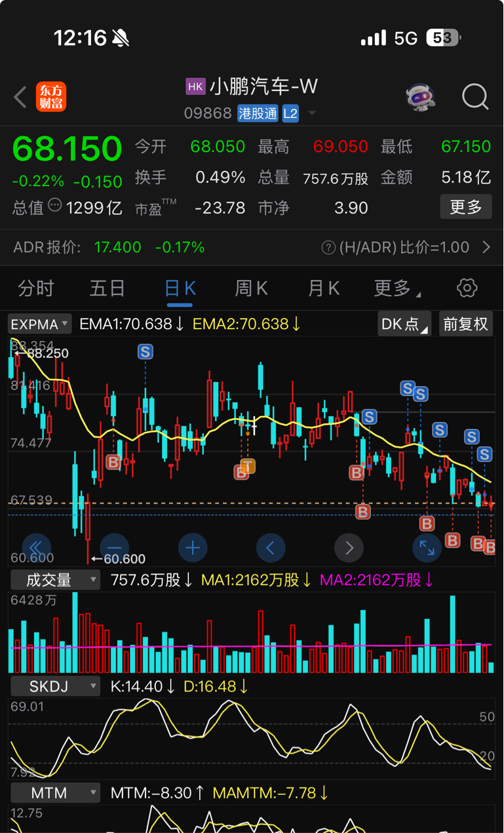Viewport: 504px width, 833px height.
Task: Open the 成交量 indicator dropdown
Action: [x=55, y=580]
